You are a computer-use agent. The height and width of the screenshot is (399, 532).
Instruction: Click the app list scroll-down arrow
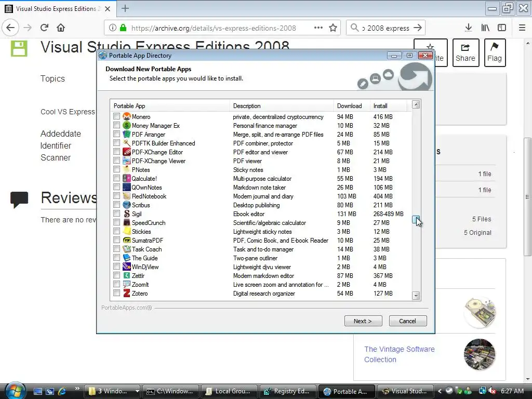pos(416,296)
